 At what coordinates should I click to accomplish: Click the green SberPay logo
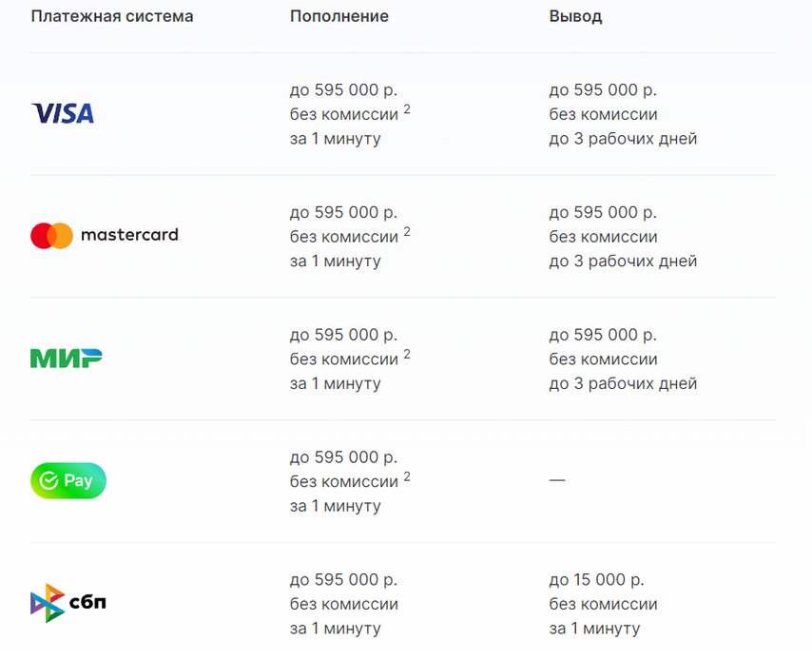(x=68, y=481)
